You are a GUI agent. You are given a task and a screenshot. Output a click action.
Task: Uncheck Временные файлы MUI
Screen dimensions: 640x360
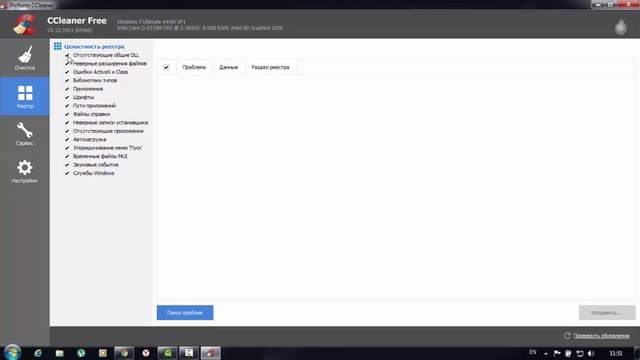coord(67,156)
